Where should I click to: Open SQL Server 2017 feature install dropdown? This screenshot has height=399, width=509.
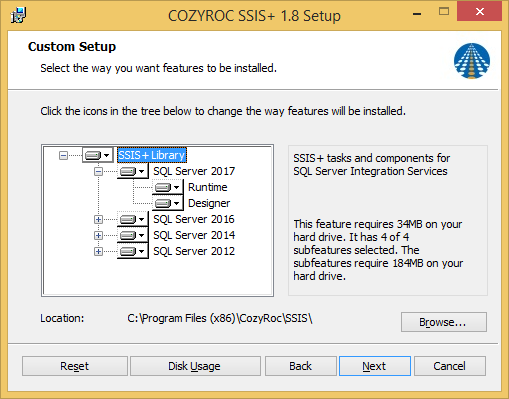click(133, 171)
